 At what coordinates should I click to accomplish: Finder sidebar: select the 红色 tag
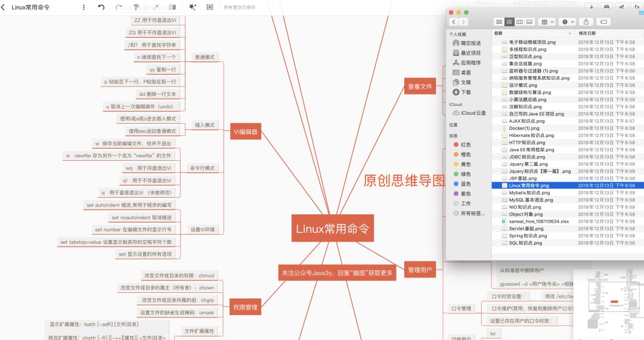coord(462,145)
